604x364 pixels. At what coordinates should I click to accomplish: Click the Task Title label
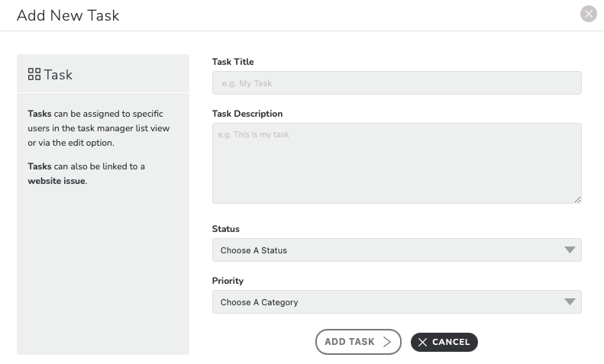(x=233, y=62)
